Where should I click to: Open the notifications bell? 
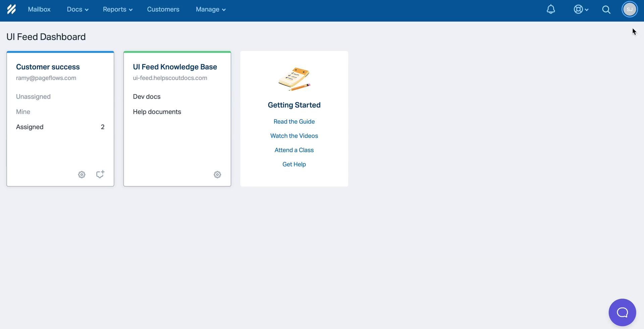coord(551,9)
